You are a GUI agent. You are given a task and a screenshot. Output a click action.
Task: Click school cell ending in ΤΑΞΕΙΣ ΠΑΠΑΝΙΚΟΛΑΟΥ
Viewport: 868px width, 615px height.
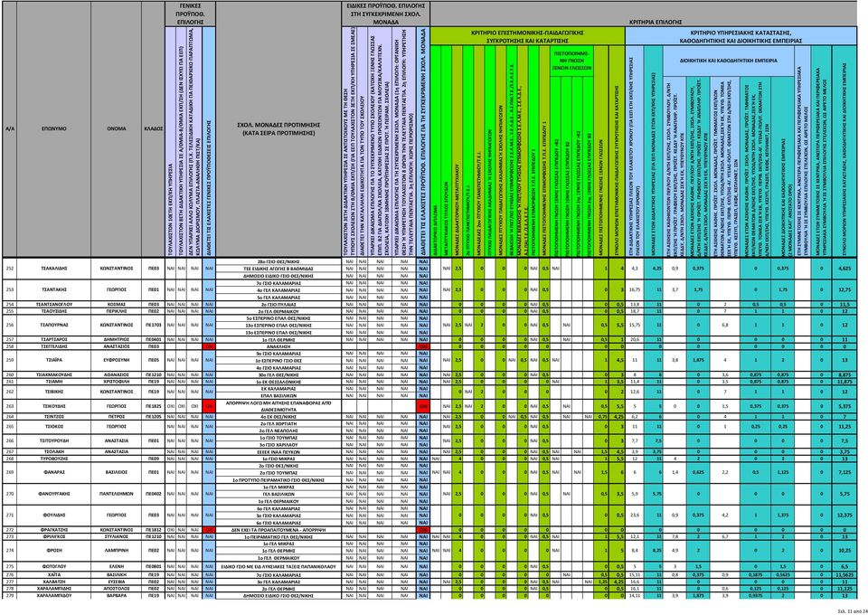[279, 567]
